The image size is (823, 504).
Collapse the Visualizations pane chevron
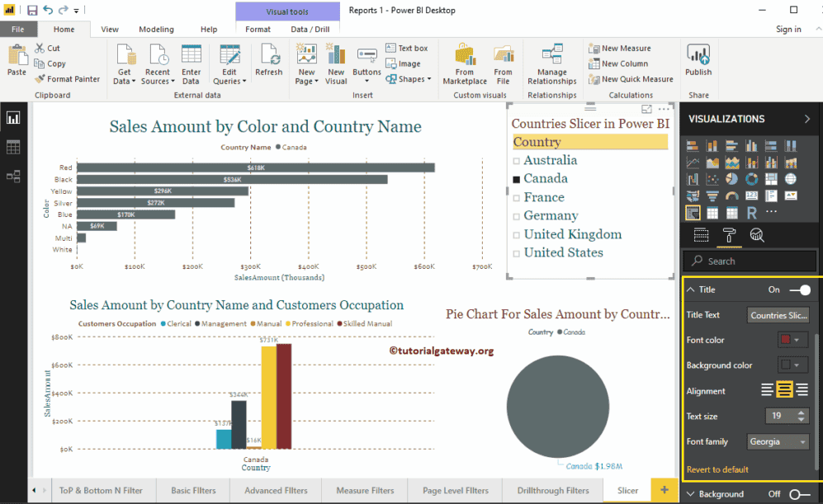(x=806, y=119)
